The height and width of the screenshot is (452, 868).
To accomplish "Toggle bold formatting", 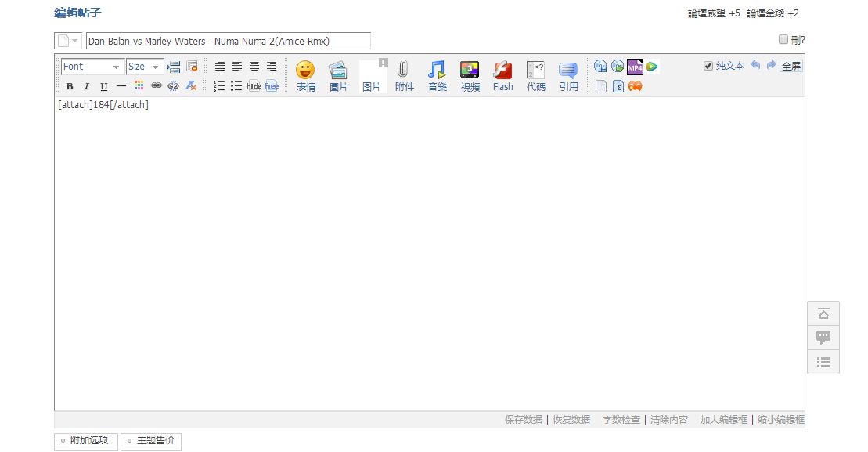I will 70,86.
